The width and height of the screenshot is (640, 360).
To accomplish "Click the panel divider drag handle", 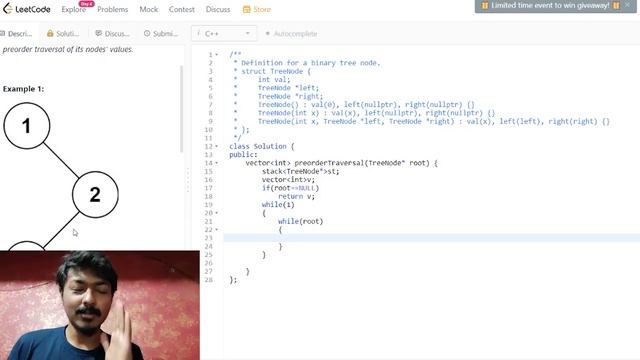I will [188, 180].
